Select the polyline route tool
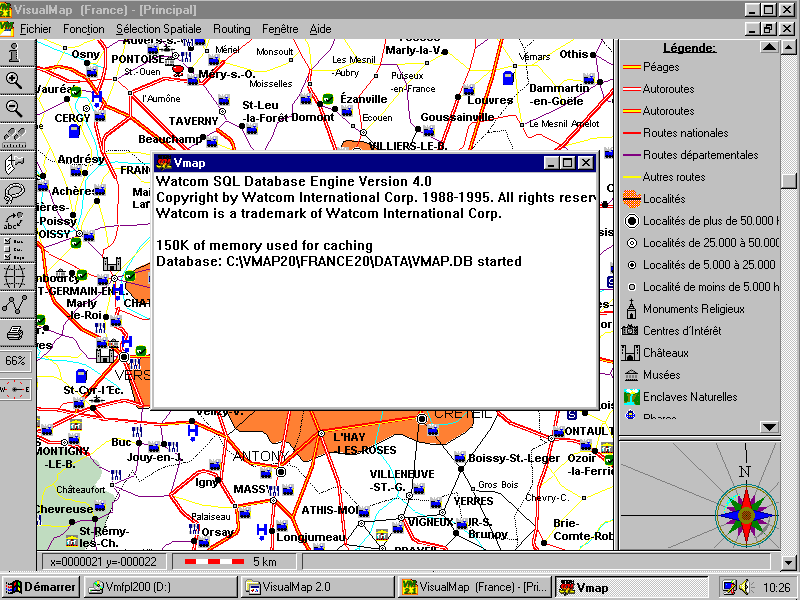 [15, 305]
